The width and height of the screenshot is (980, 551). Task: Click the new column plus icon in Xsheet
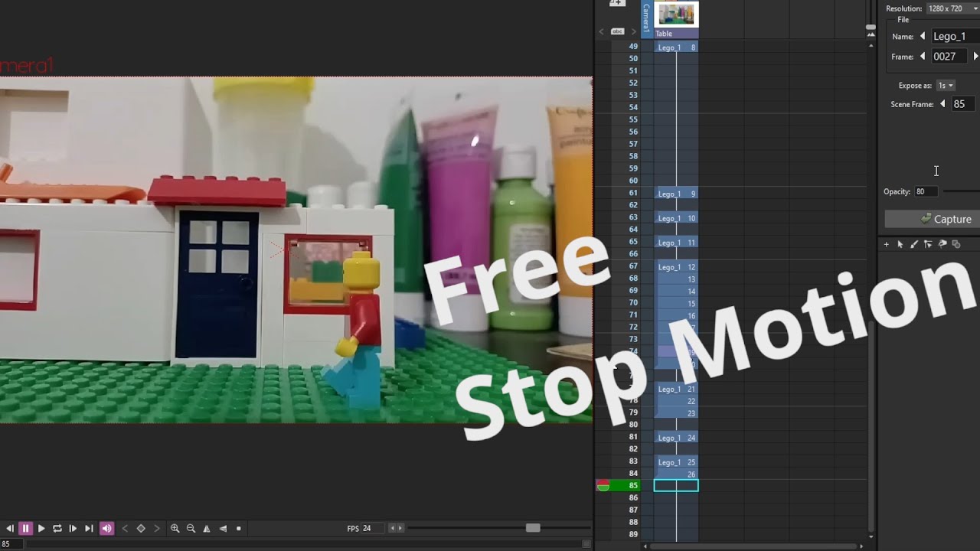[617, 3]
